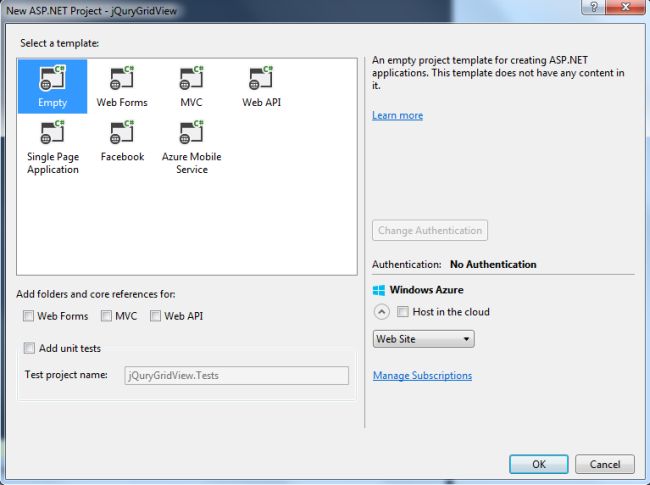Click 'Add folders and core references for:' label
The image size is (650, 485).
(96, 294)
